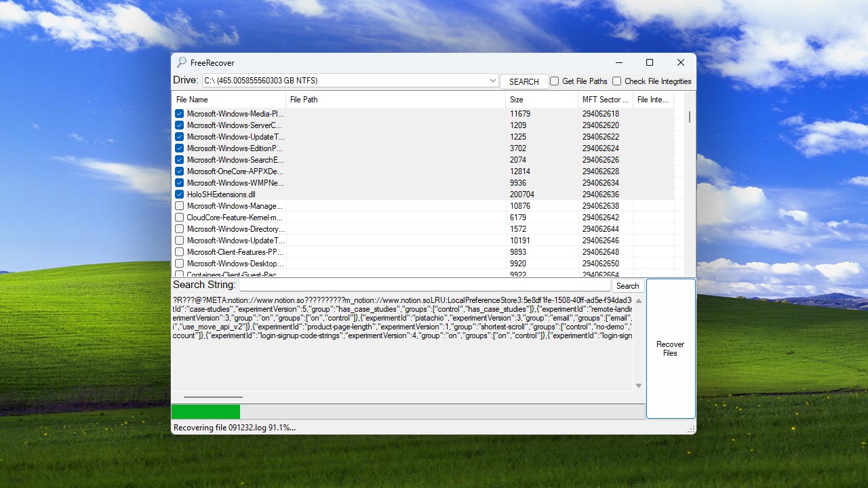Click Search button beside Search String
This screenshot has height=488, width=868.
coord(627,286)
